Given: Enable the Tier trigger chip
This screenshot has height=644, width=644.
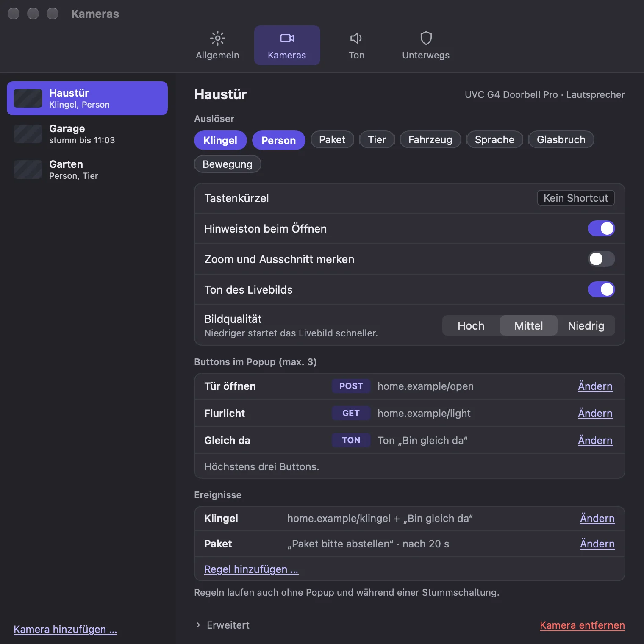Looking at the screenshot, I should [377, 139].
